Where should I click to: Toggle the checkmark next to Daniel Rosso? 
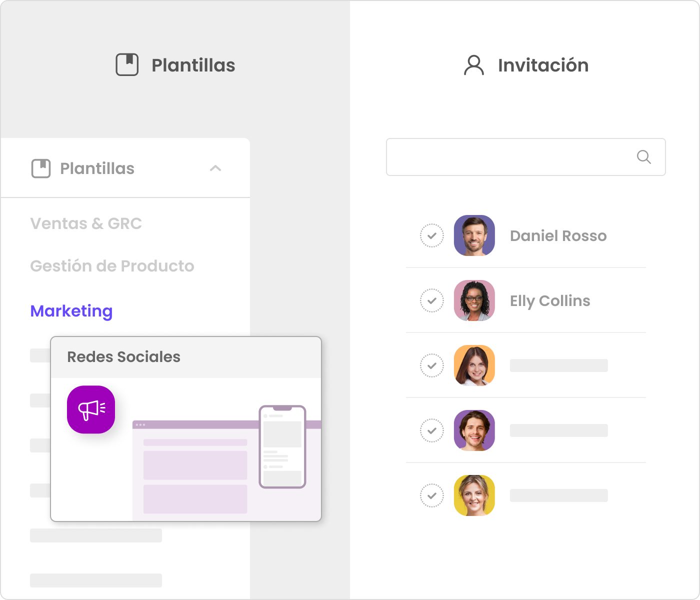pyautogui.click(x=431, y=235)
